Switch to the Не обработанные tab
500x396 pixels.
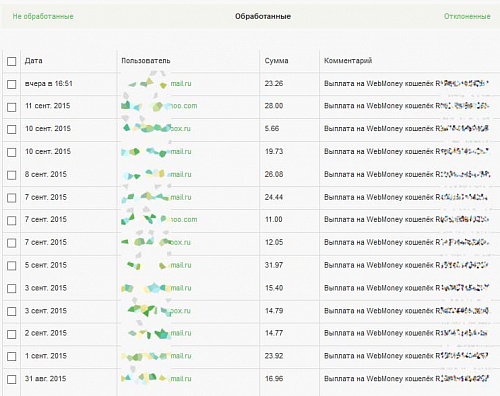[43, 16]
